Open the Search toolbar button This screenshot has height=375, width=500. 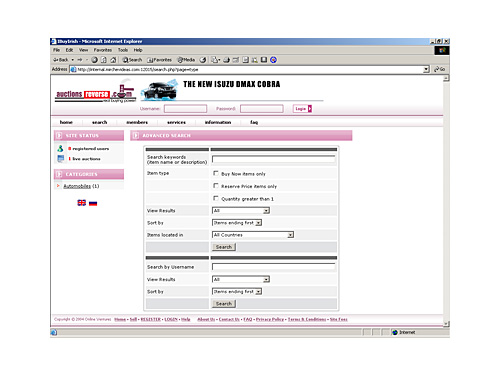[x=132, y=60]
